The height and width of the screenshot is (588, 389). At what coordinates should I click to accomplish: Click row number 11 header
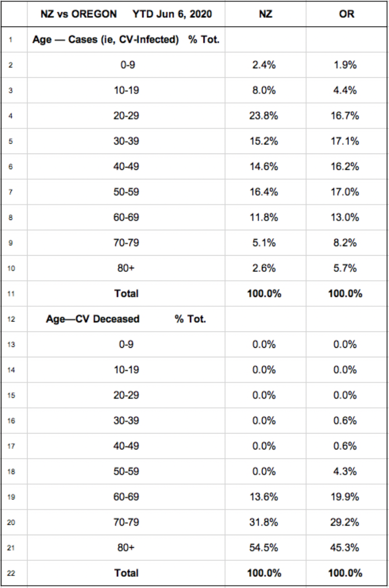[10, 294]
